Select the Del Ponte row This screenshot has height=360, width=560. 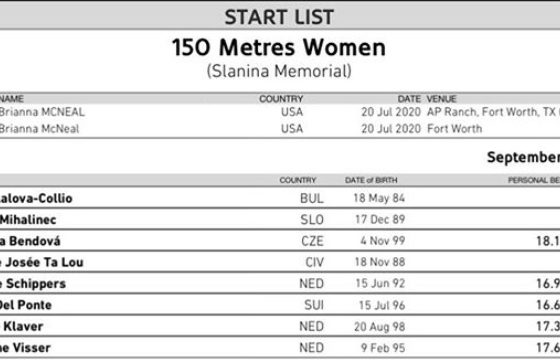pyautogui.click(x=280, y=305)
